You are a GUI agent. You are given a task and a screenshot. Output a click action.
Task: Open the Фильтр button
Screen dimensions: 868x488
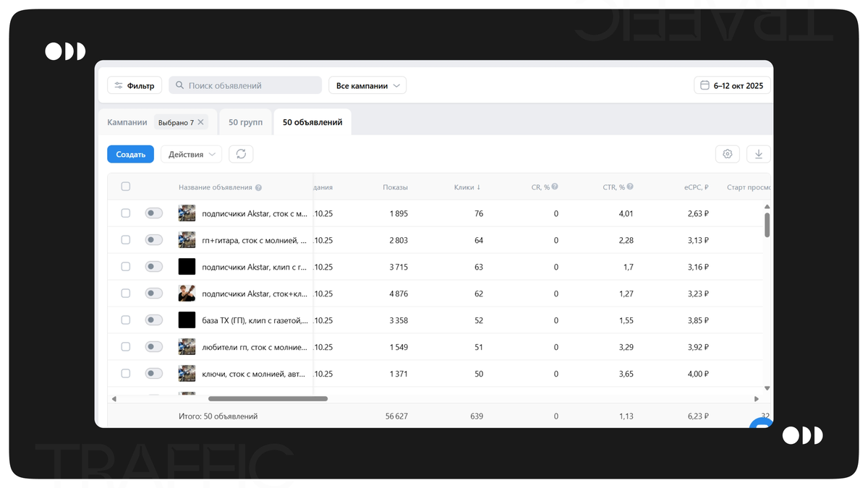pyautogui.click(x=135, y=85)
